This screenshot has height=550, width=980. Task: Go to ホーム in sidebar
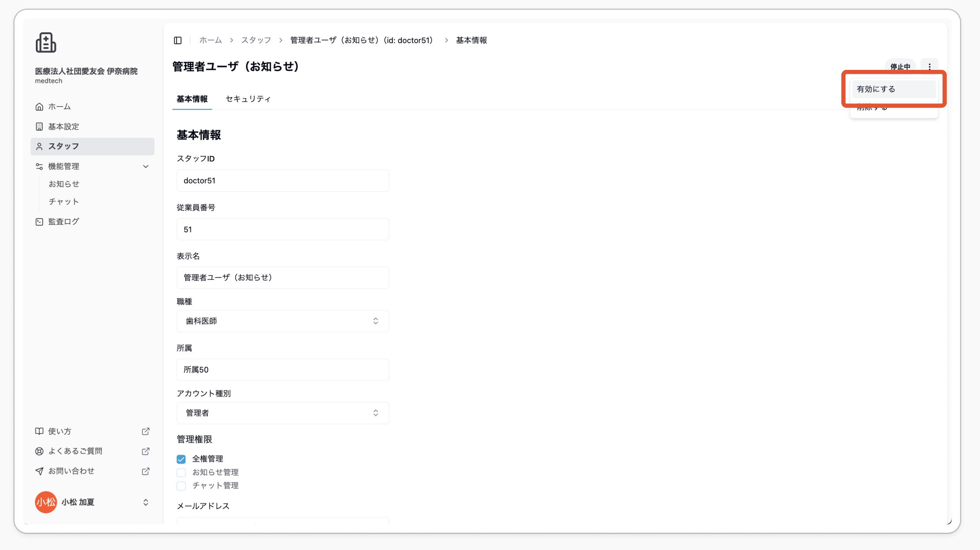tap(92, 107)
